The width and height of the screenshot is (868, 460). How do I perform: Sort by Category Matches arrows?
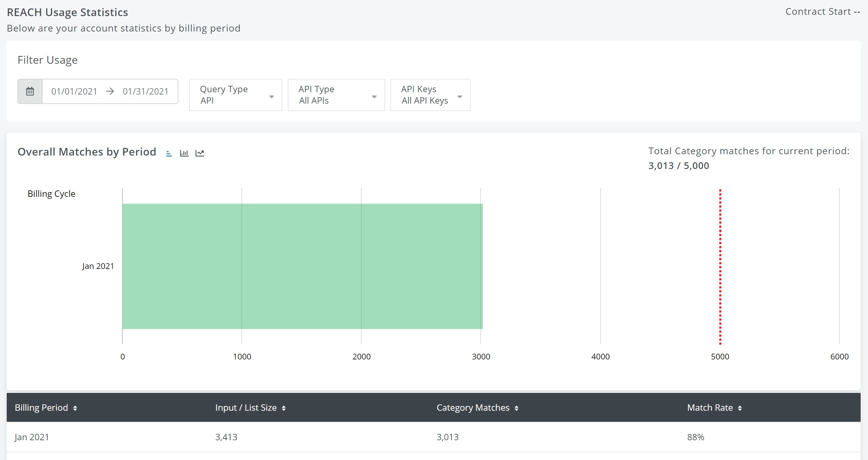click(x=517, y=408)
